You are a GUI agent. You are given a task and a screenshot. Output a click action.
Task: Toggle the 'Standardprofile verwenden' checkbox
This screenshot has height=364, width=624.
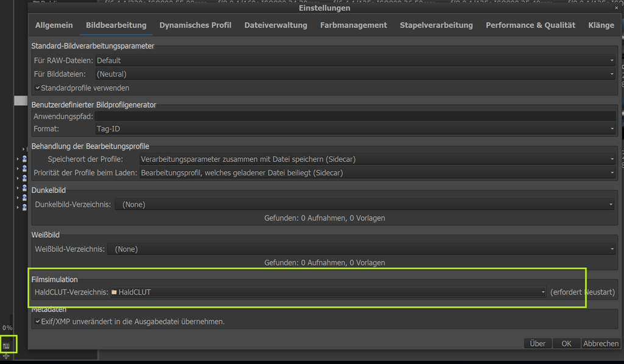(38, 88)
